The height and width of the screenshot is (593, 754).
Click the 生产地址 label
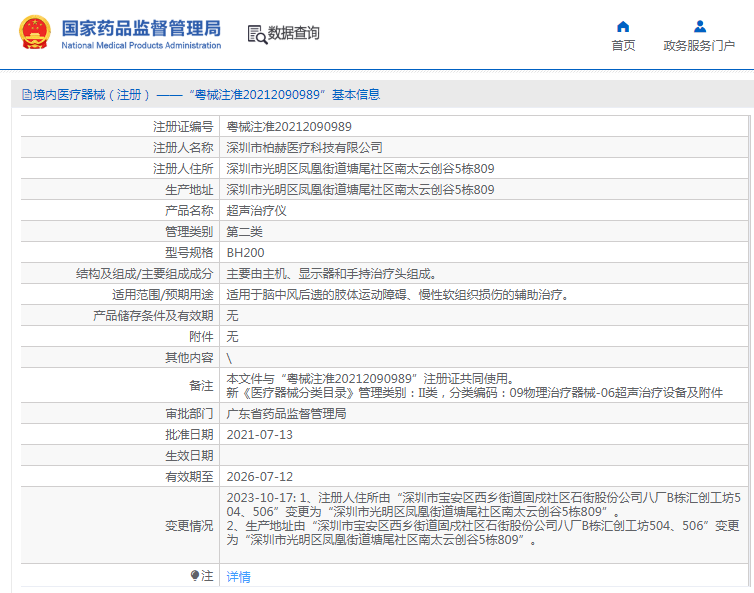[189, 189]
